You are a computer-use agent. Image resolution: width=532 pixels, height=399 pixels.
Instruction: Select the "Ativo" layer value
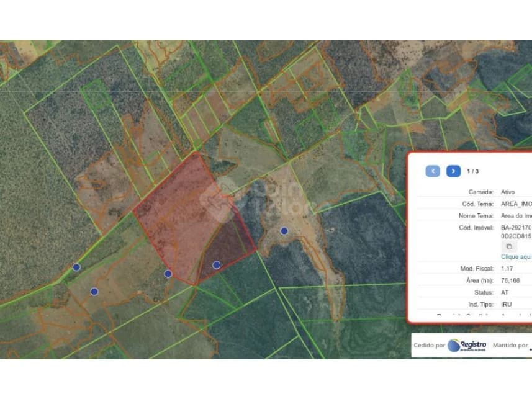tap(508, 192)
